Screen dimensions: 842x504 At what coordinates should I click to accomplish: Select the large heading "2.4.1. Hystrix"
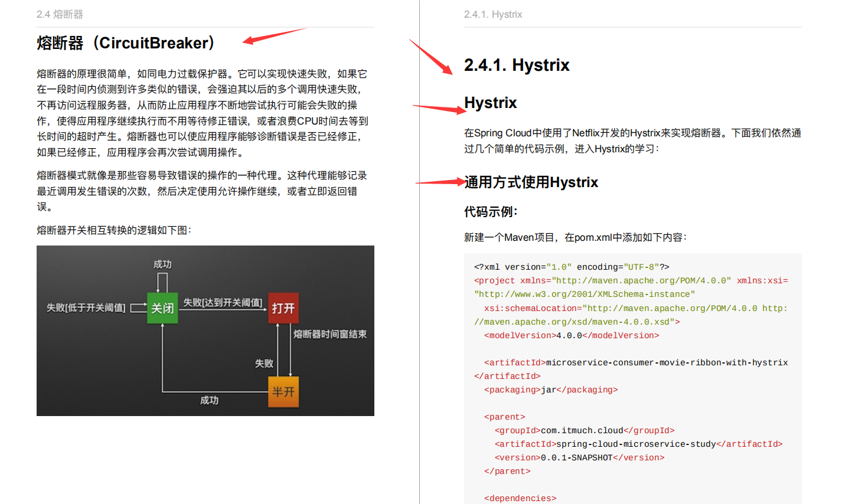517,65
